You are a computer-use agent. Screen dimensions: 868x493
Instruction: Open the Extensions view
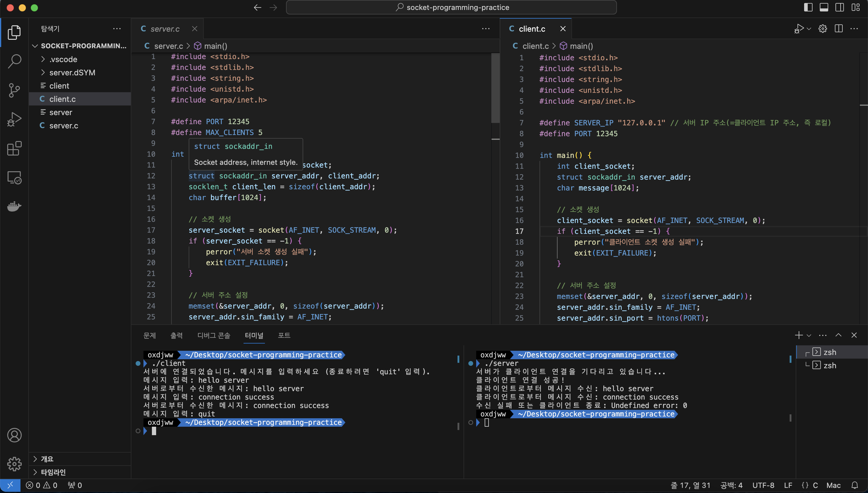[x=14, y=148]
